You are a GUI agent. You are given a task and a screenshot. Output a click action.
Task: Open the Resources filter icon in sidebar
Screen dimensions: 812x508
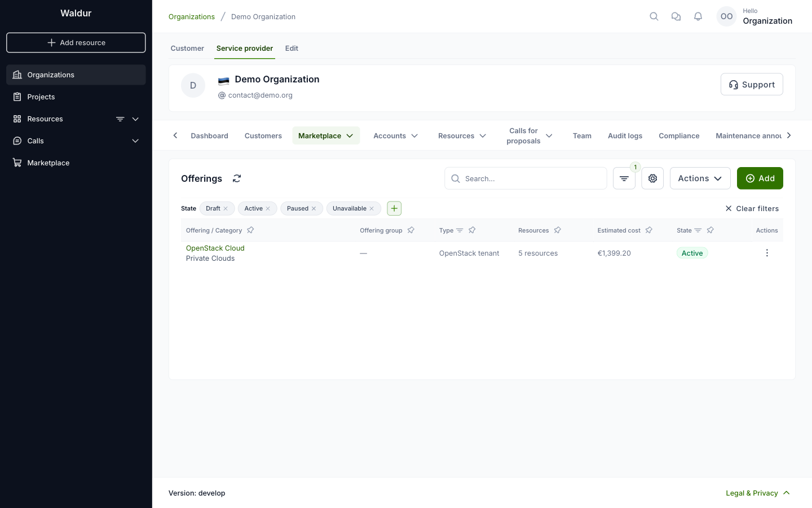coord(120,119)
